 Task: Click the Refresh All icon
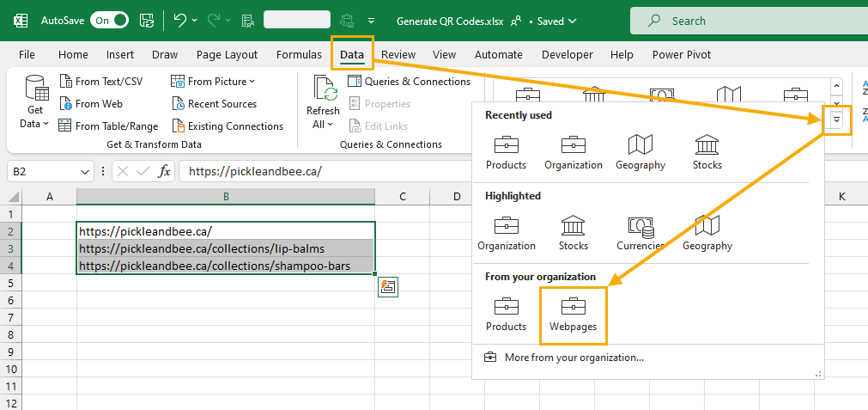(x=323, y=88)
